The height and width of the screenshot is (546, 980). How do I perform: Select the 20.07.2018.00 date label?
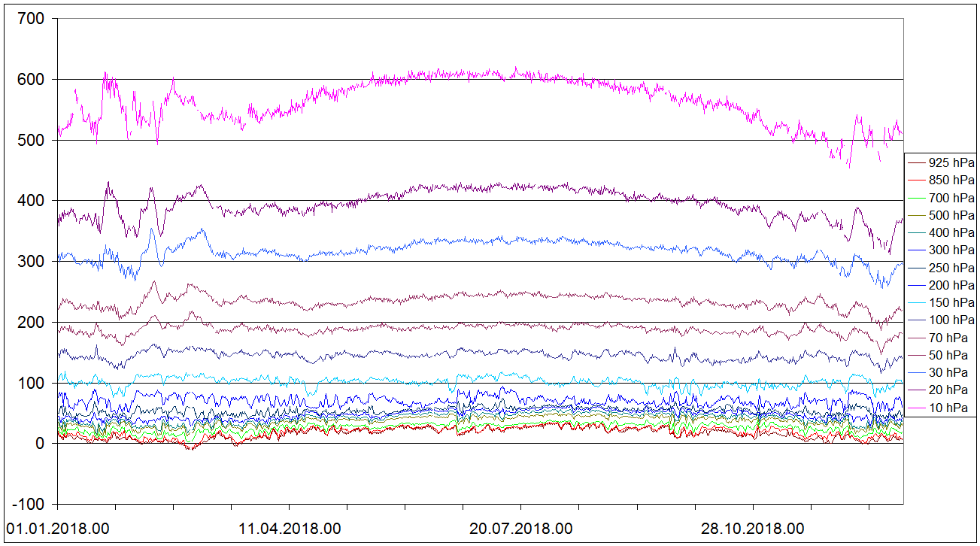point(521,528)
